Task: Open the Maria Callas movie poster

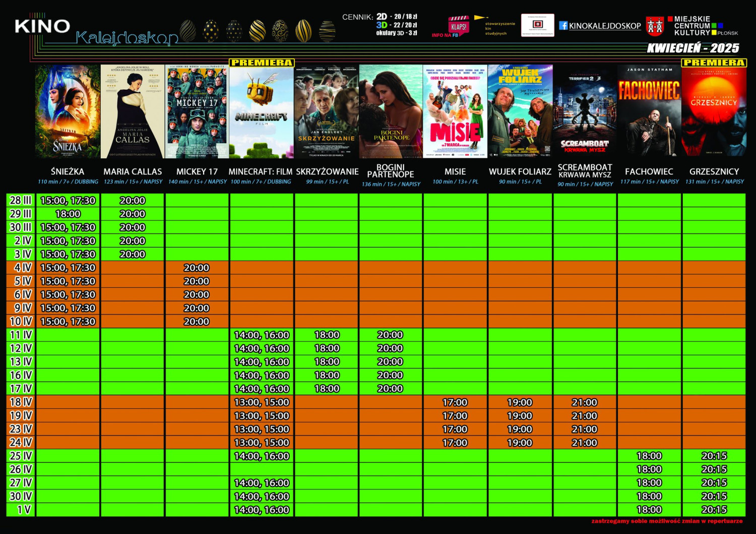Action: tap(133, 111)
